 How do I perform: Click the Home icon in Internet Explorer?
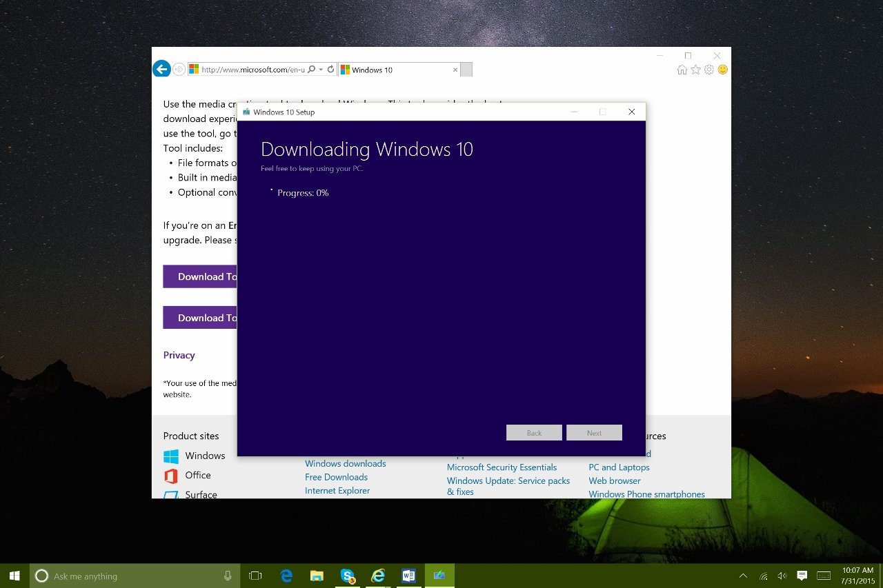point(682,70)
